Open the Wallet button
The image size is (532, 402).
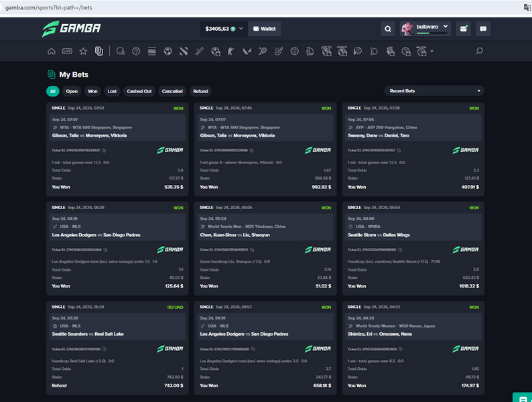coord(264,29)
